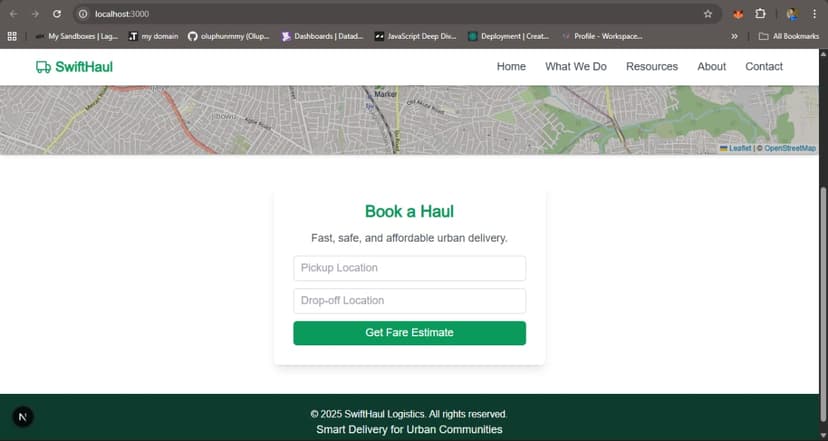Open the apps grid in bookmarks bar
Screen dimensions: 828x441
(x=12, y=36)
